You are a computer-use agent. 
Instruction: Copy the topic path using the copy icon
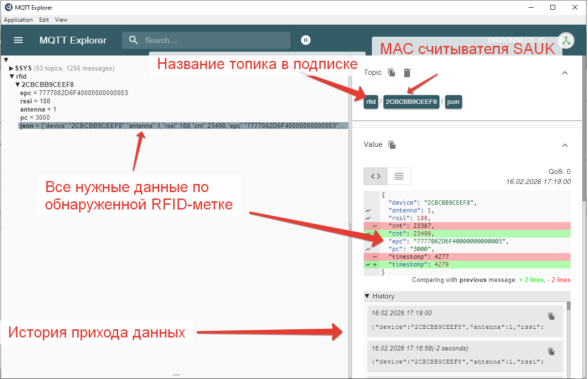click(x=391, y=72)
